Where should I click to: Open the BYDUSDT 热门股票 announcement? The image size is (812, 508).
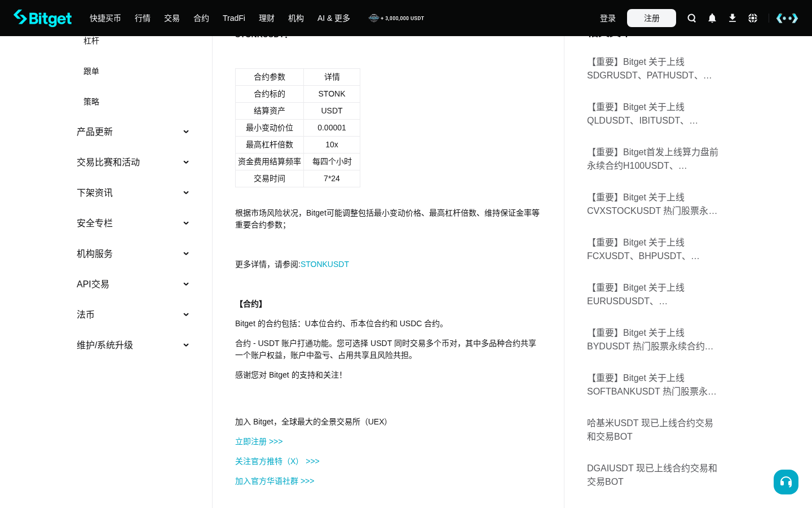pyautogui.click(x=652, y=339)
